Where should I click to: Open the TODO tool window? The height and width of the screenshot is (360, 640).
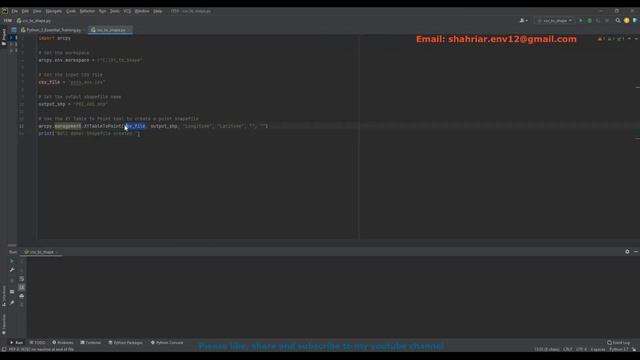38,342
